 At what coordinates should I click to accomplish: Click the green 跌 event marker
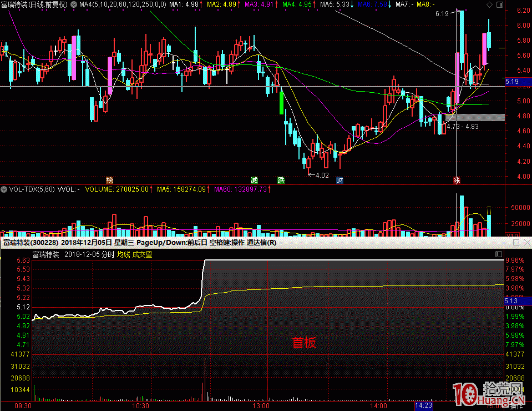pos(281,180)
